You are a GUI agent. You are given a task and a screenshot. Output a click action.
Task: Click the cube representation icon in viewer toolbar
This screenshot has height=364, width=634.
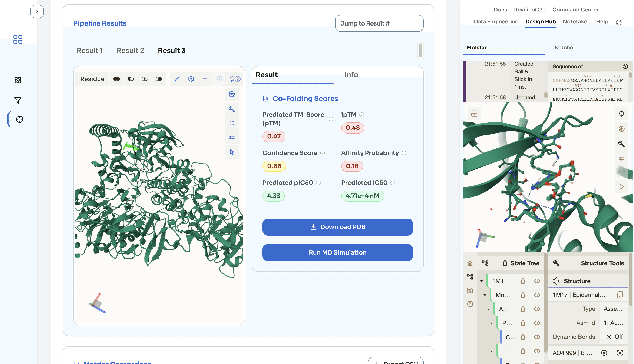[191, 79]
